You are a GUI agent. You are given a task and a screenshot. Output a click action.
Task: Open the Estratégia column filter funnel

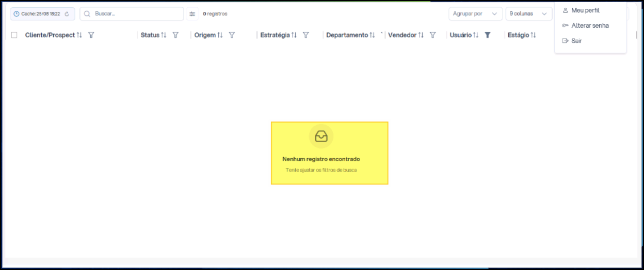(x=306, y=35)
